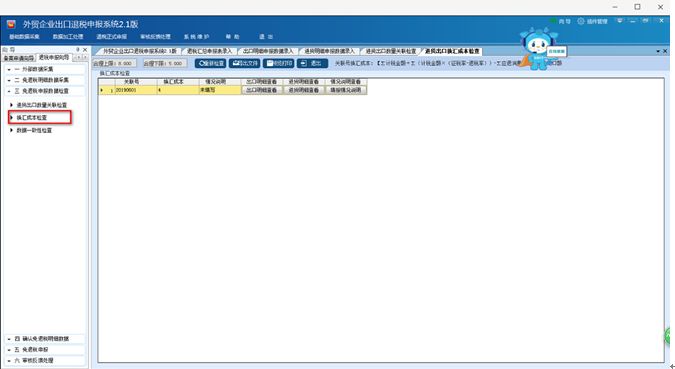Click the 退出 exit toolbar button
The width and height of the screenshot is (675, 369).
(313, 63)
